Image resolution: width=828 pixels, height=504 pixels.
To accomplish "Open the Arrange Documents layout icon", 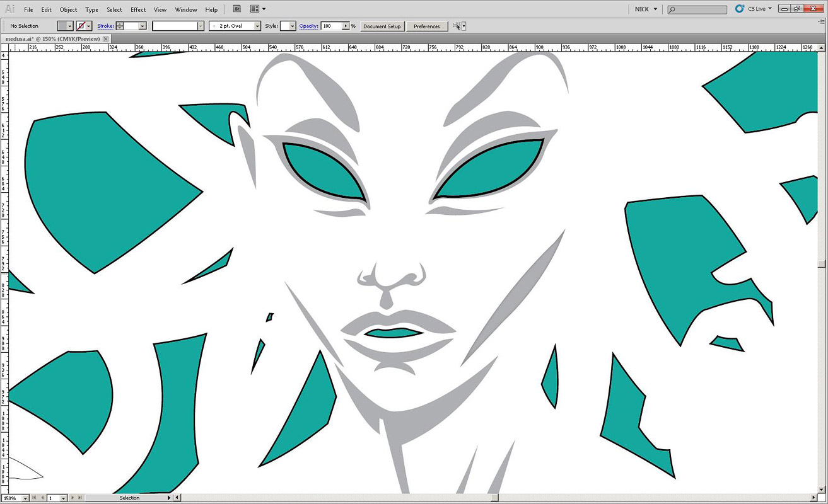I will (255, 9).
